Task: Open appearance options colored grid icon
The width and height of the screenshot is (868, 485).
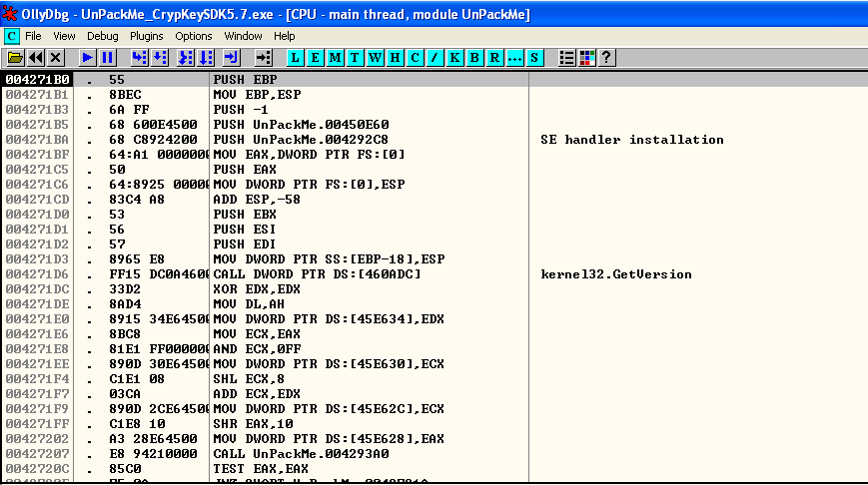Action: (x=586, y=58)
